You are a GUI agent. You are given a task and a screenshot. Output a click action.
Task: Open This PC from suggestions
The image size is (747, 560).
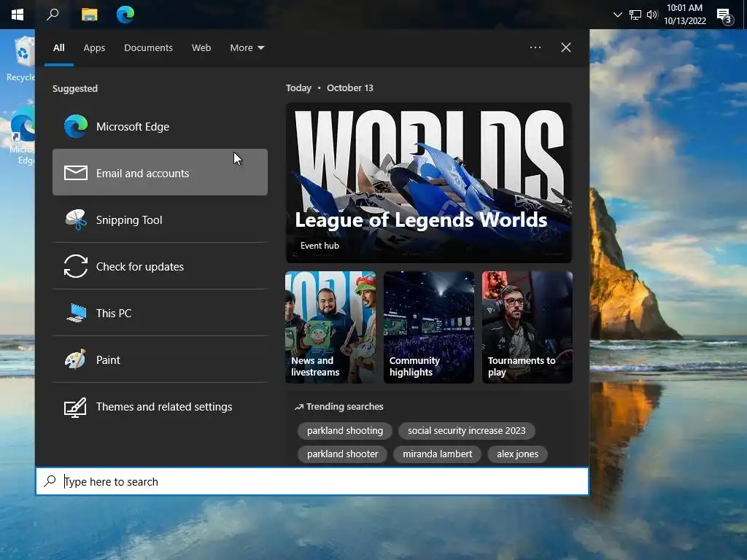(x=160, y=313)
